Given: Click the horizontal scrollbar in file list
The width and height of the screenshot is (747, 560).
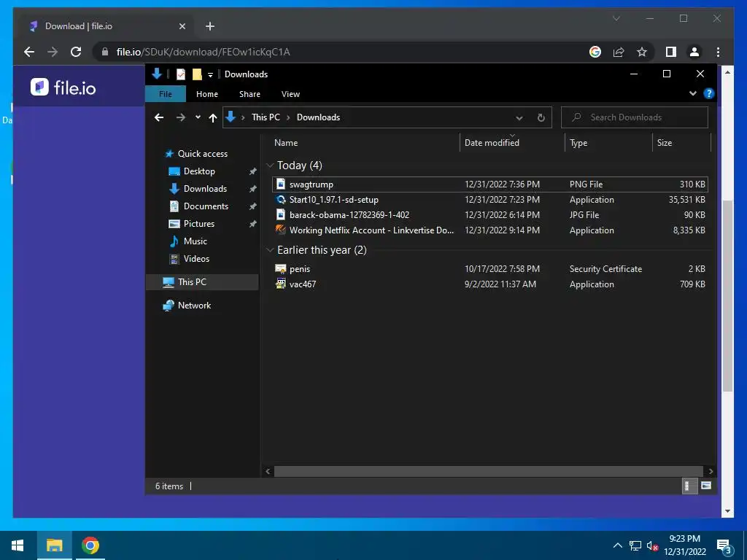Looking at the screenshot, I should pos(488,471).
